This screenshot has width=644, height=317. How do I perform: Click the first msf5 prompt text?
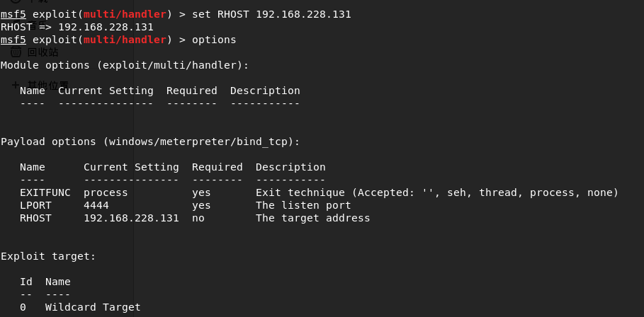pos(13,14)
